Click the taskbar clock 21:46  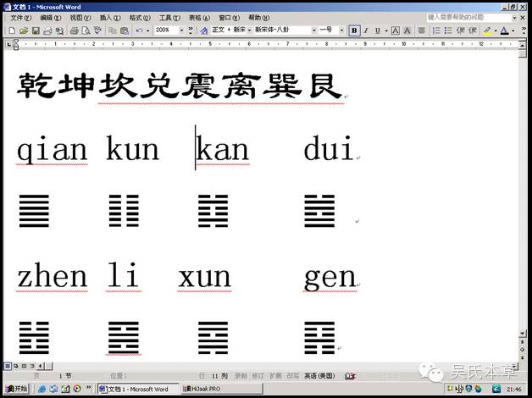pyautogui.click(x=513, y=389)
